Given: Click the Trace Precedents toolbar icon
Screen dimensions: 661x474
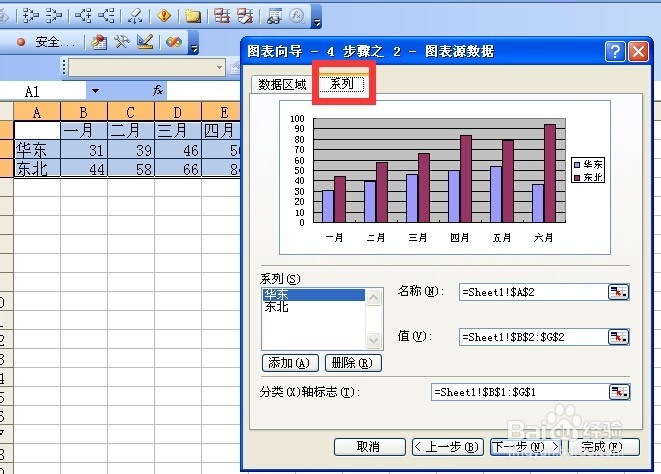Looking at the screenshot, I should tap(31, 16).
